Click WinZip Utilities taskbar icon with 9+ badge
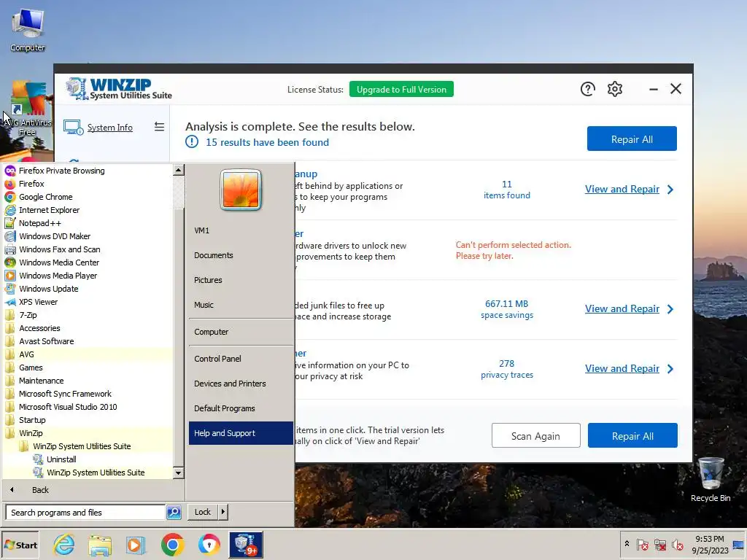This screenshot has width=747, height=560. pos(246,545)
